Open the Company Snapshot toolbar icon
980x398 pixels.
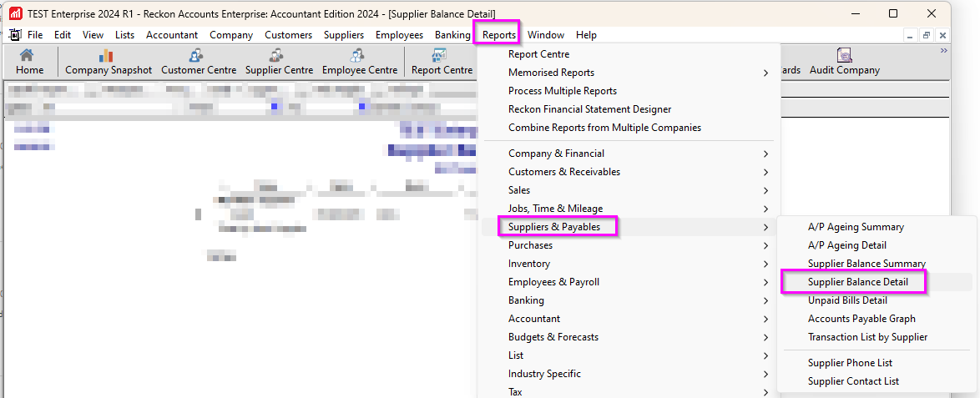[x=109, y=62]
